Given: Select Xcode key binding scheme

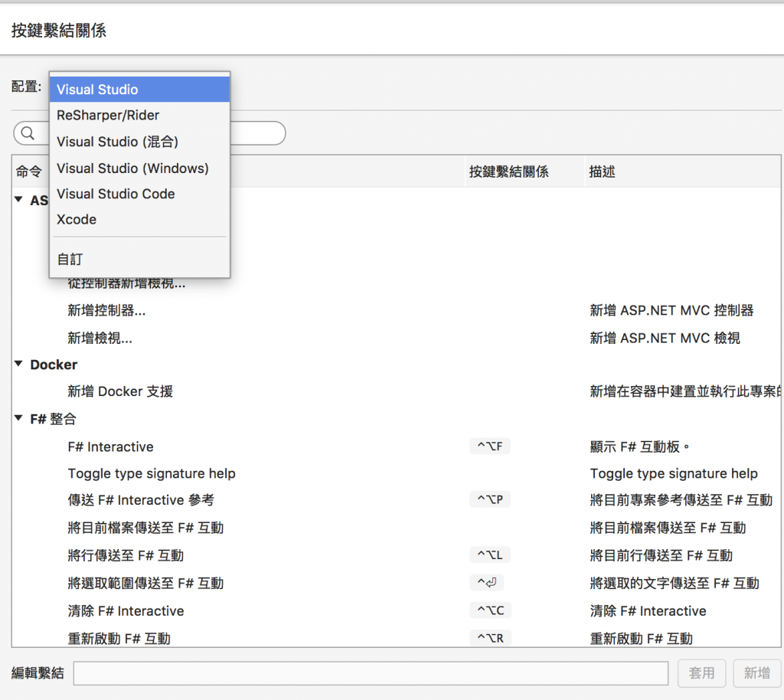Looking at the screenshot, I should (139, 220).
